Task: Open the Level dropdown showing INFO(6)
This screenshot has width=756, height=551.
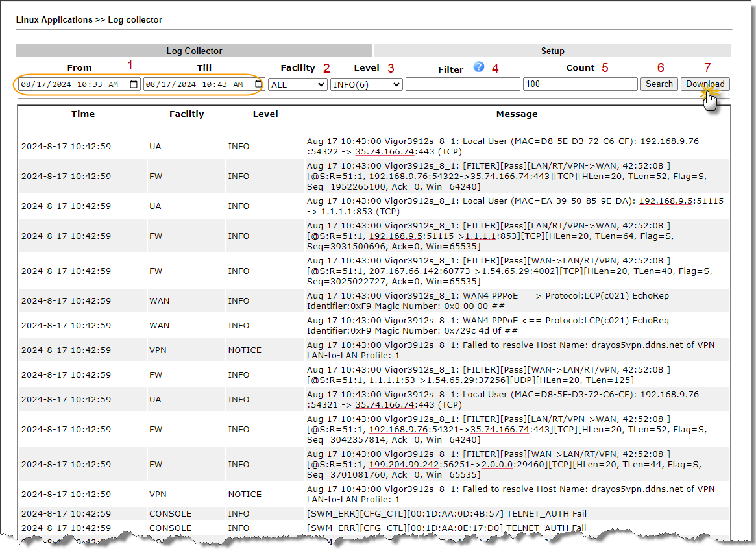Action: [367, 84]
